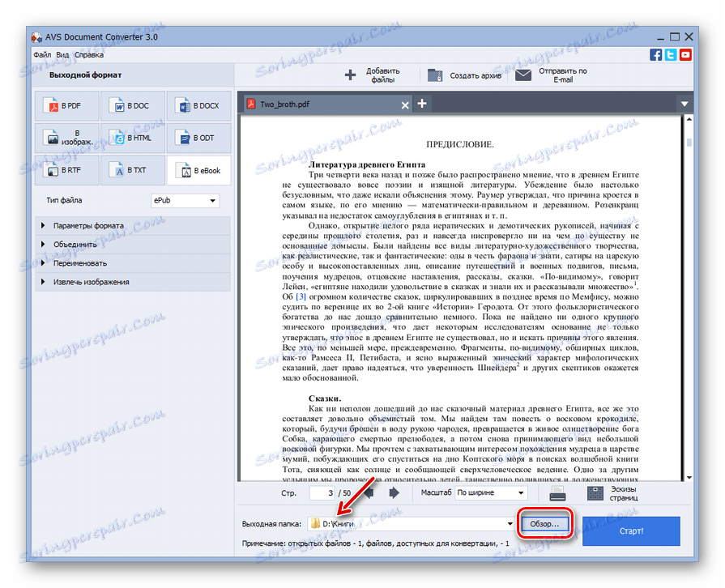The image size is (725, 588).
Task: Pick the TXT output format button
Action: coord(133,170)
